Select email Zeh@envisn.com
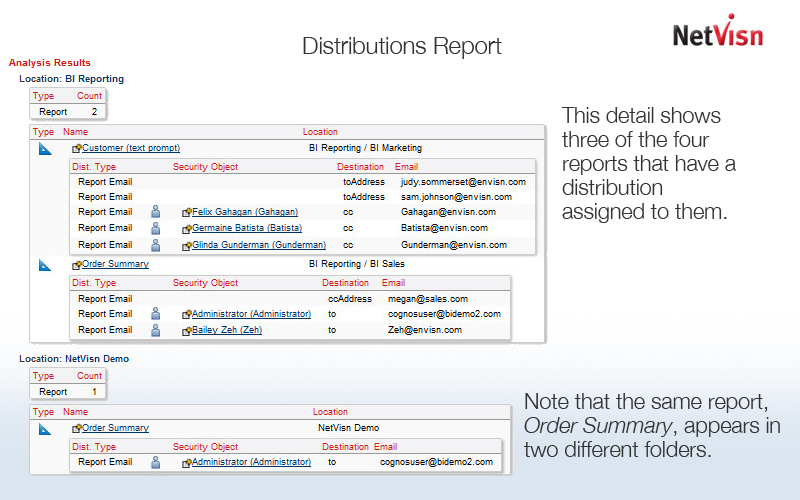The height and width of the screenshot is (500, 800). [x=424, y=330]
